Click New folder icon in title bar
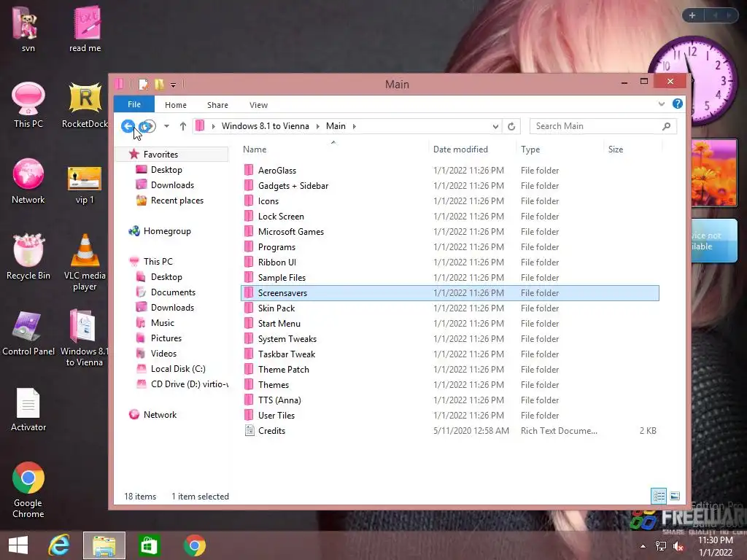The height and width of the screenshot is (560, 747). (x=159, y=85)
